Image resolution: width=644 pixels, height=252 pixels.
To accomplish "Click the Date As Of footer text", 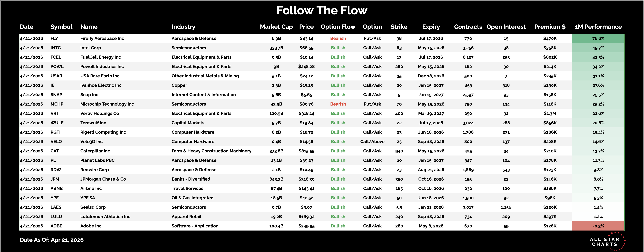I will (52, 240).
